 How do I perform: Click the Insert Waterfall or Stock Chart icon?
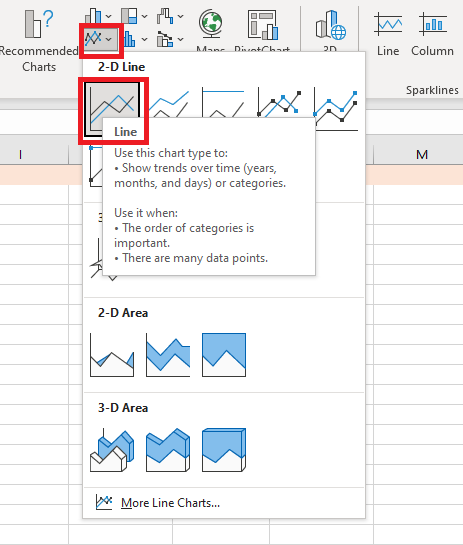165,16
